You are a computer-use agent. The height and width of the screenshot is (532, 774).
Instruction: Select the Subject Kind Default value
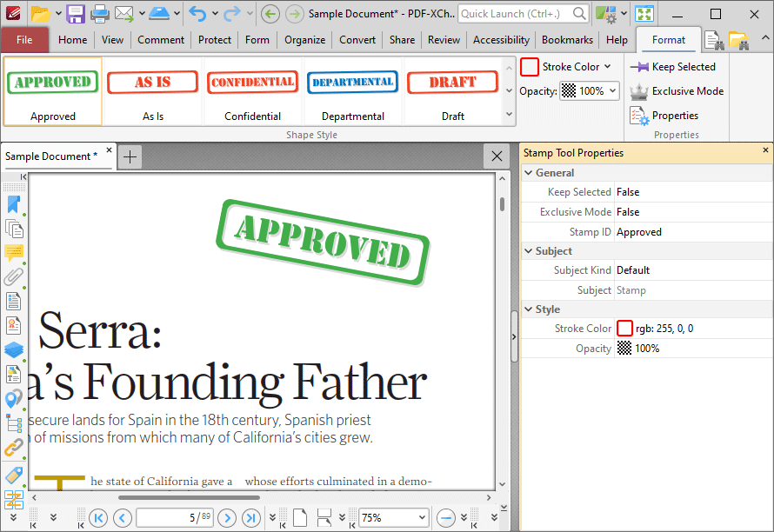[693, 270]
